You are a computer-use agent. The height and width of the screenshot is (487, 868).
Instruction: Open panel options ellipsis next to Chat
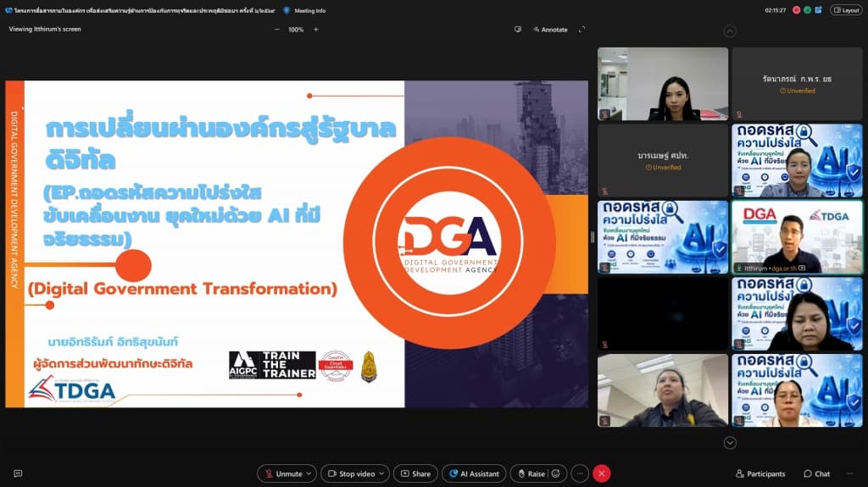click(x=849, y=473)
